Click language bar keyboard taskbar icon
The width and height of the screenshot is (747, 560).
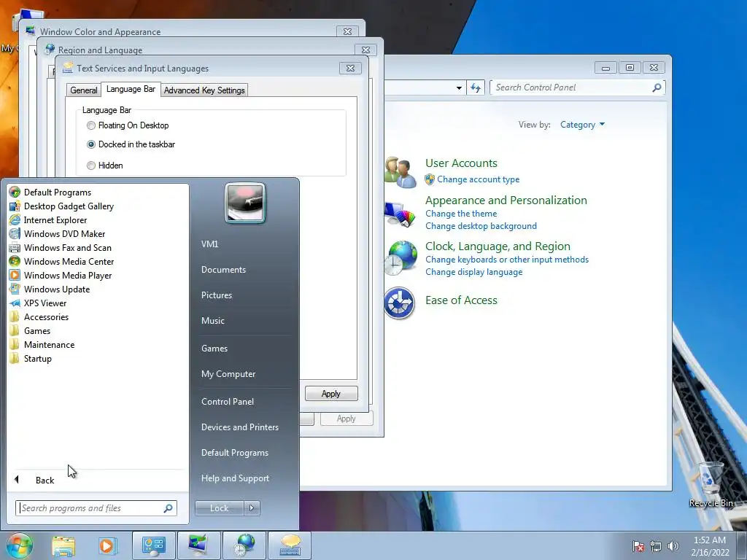click(x=290, y=545)
